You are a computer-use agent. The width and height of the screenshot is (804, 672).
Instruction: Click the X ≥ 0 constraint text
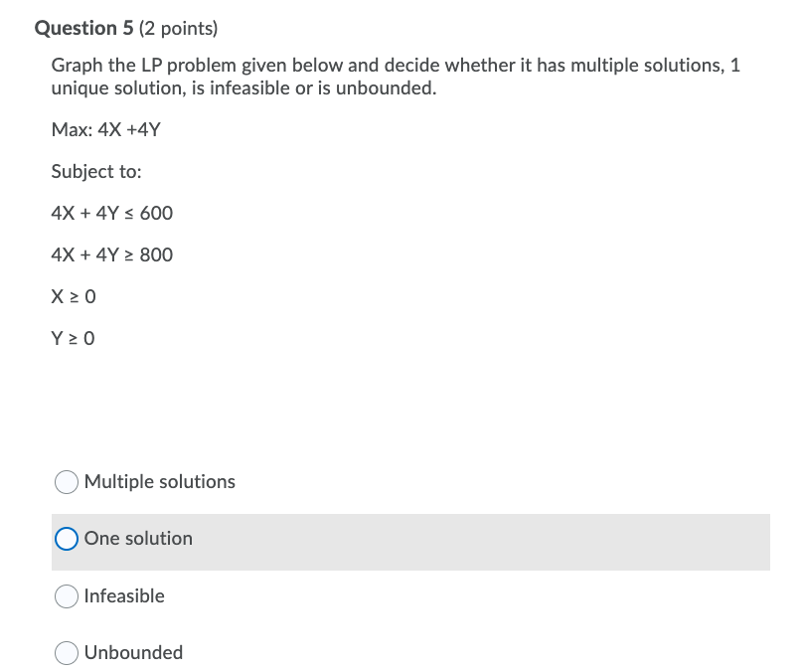click(73, 296)
